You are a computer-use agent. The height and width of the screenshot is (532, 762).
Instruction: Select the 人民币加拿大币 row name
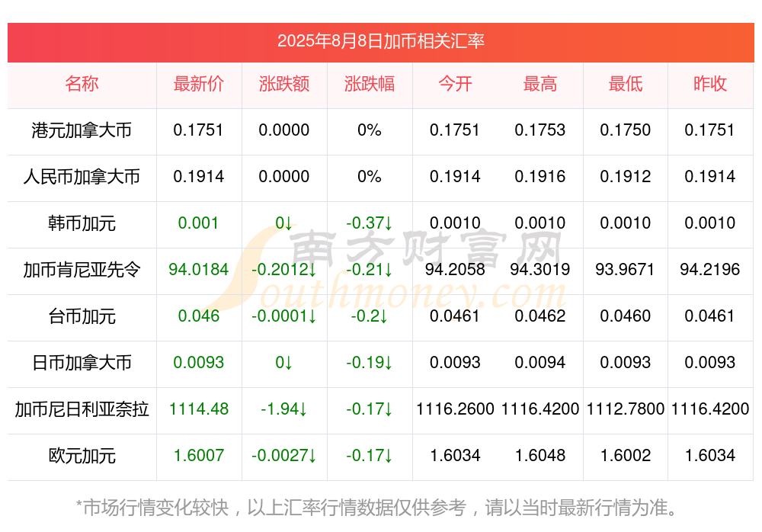tap(82, 177)
